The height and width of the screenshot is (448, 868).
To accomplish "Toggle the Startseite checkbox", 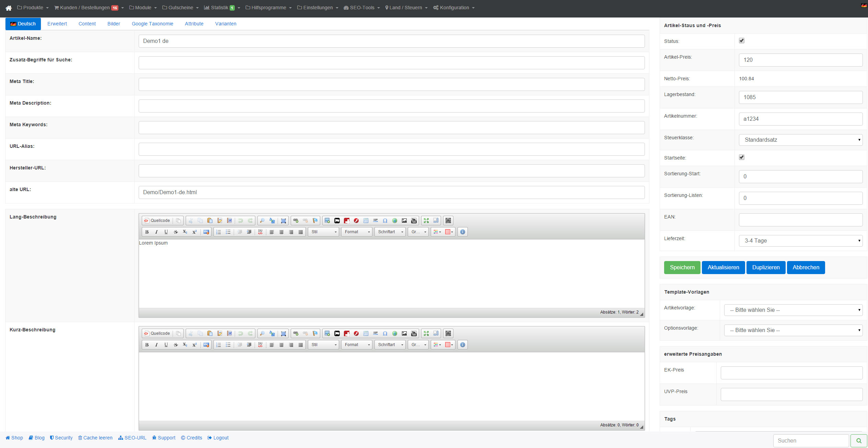I will (742, 157).
